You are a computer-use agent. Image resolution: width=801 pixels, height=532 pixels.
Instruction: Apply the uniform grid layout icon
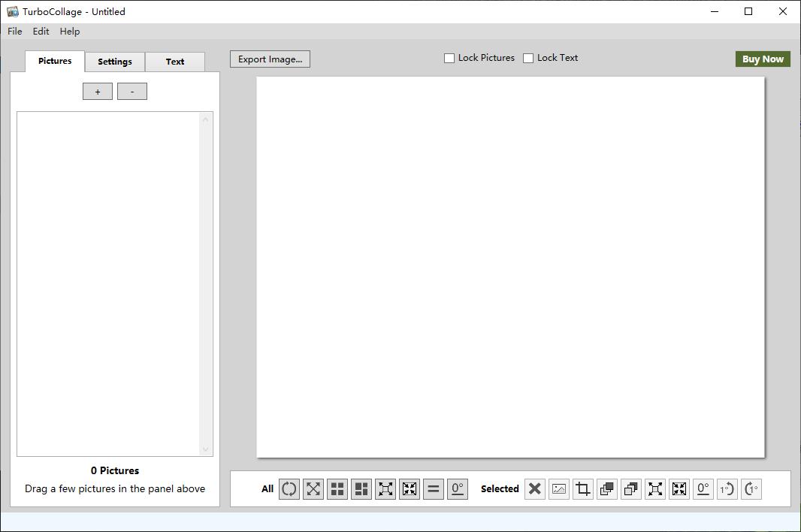(x=337, y=489)
